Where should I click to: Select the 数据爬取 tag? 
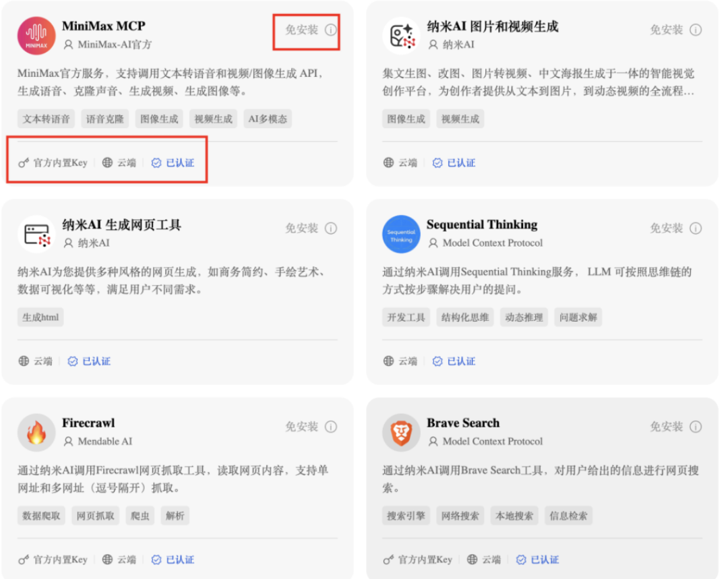click(41, 516)
